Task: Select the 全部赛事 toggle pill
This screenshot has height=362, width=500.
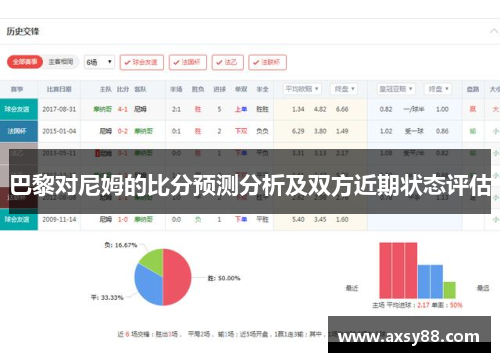Action: point(25,62)
